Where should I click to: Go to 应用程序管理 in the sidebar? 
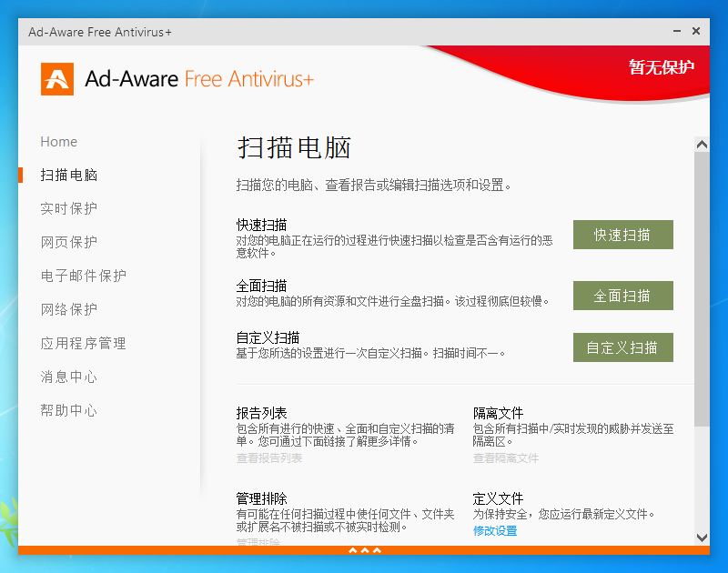click(x=84, y=343)
